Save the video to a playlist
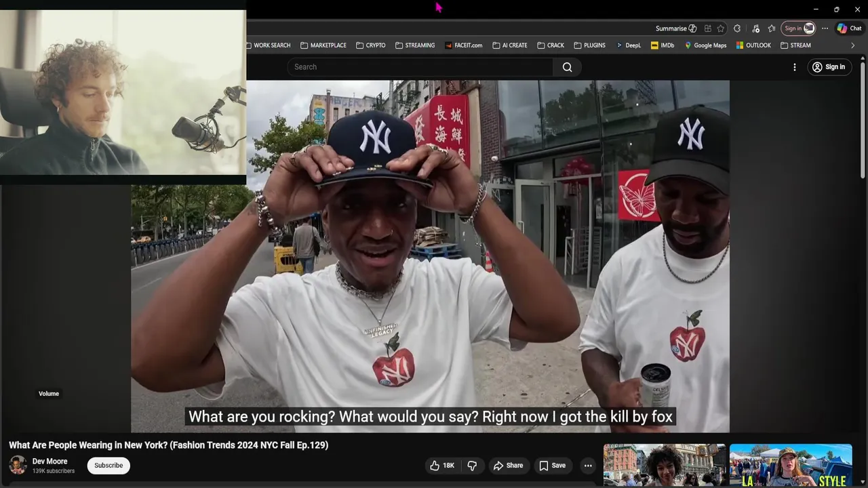The width and height of the screenshot is (868, 488). point(552,466)
